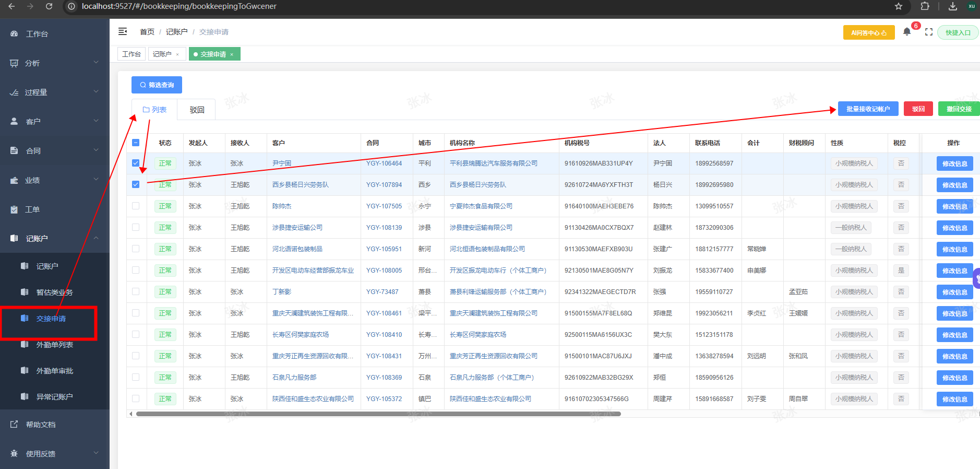Click the browser address bar URL
Image resolution: width=980 pixels, height=469 pixels.
coord(179,6)
